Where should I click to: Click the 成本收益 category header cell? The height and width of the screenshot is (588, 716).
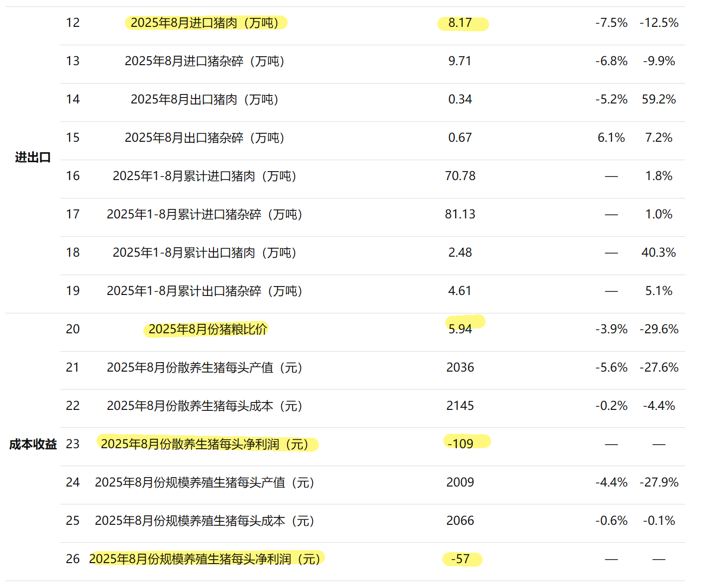33,444
